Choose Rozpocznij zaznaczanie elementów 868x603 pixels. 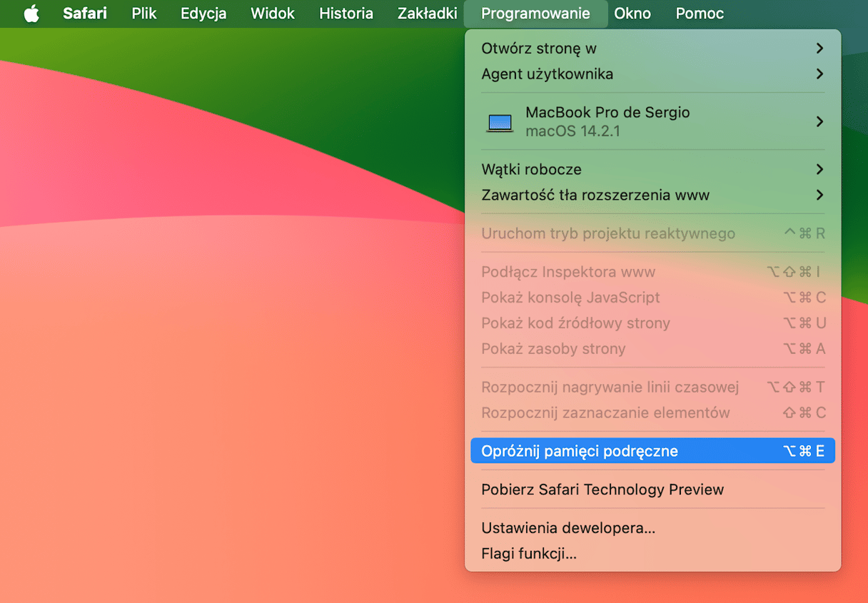[x=652, y=413]
